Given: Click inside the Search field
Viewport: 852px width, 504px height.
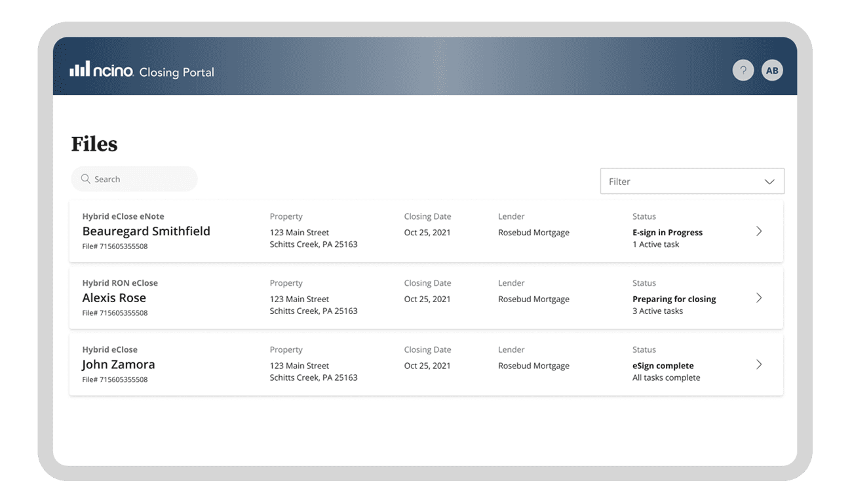Looking at the screenshot, I should point(134,178).
